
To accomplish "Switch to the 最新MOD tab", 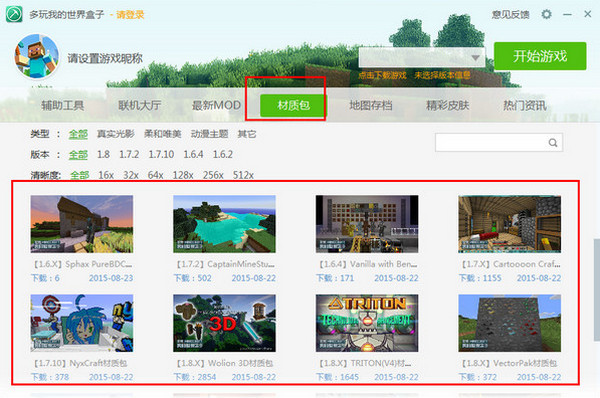I will 216,105.
